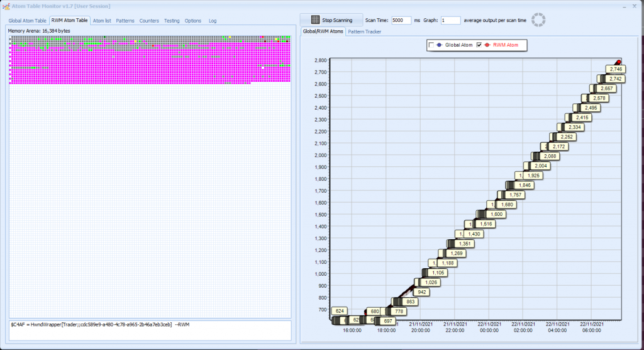The width and height of the screenshot is (644, 350).
Task: Click the atom details text box
Action: [150, 330]
